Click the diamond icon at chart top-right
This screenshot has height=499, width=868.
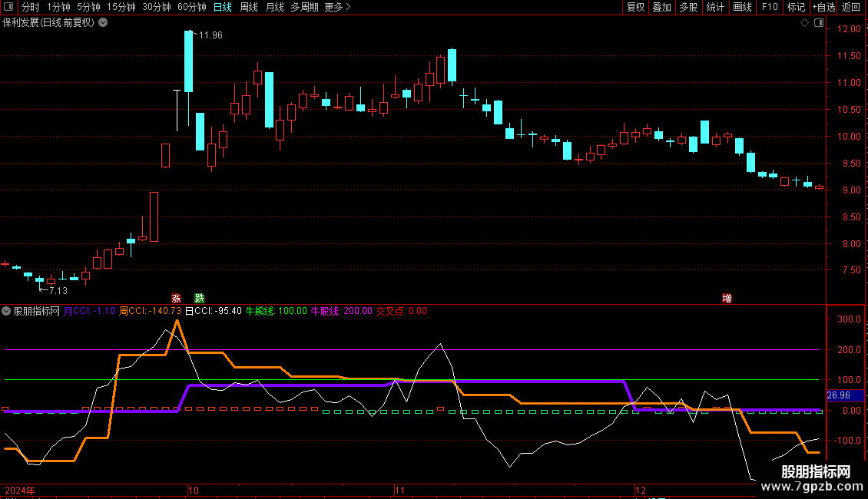(x=804, y=23)
